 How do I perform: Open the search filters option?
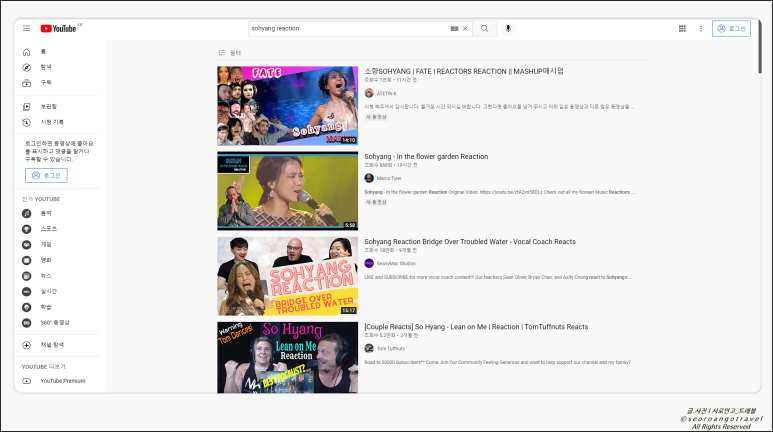pyautogui.click(x=229, y=53)
